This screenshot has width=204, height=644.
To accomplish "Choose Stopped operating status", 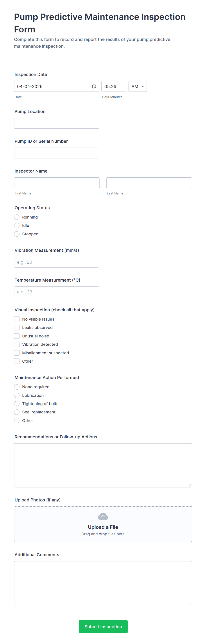I will 17,234.
